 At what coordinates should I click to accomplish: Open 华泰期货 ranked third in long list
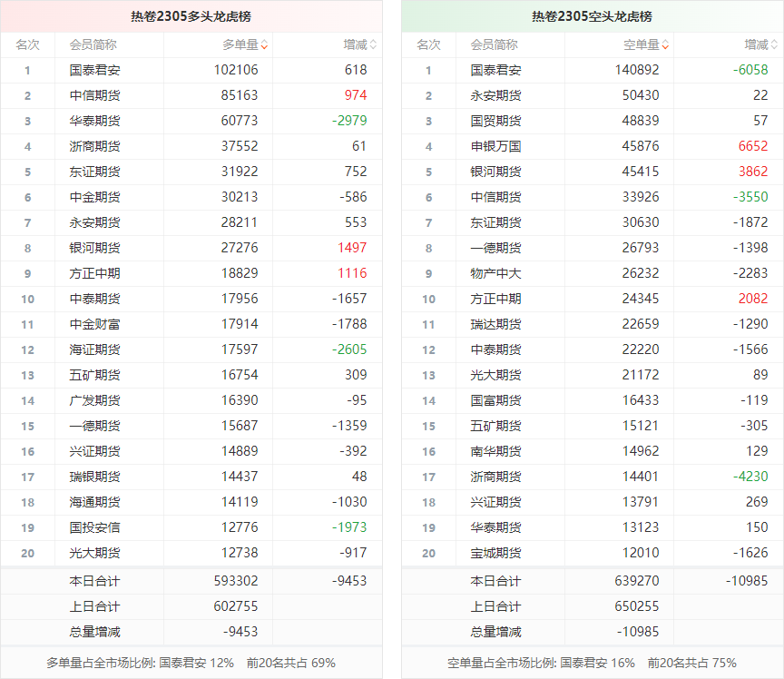pos(94,121)
